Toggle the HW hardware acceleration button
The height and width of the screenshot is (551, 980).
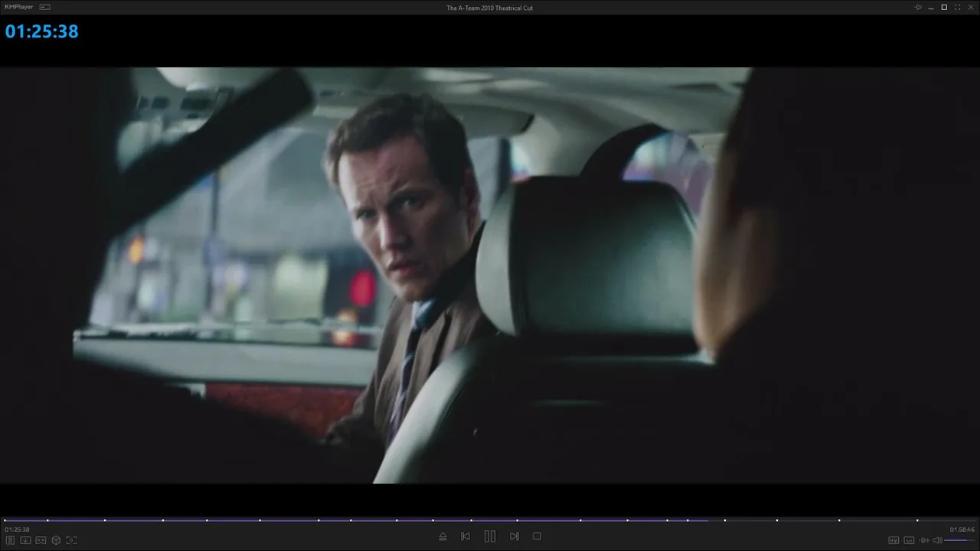893,540
